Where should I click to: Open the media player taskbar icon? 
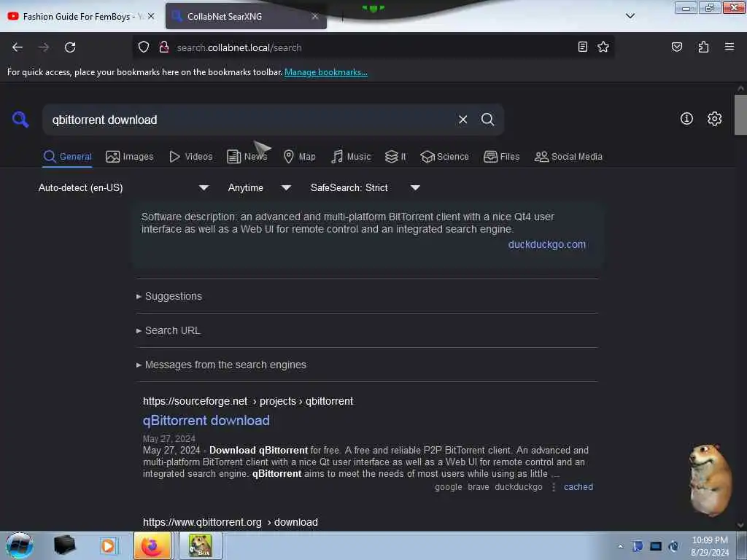pos(108,545)
